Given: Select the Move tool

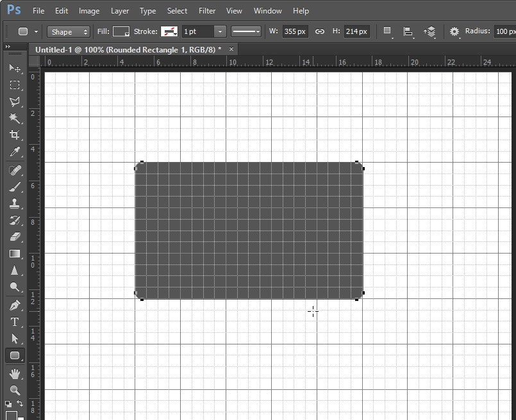Looking at the screenshot, I should 15,68.
